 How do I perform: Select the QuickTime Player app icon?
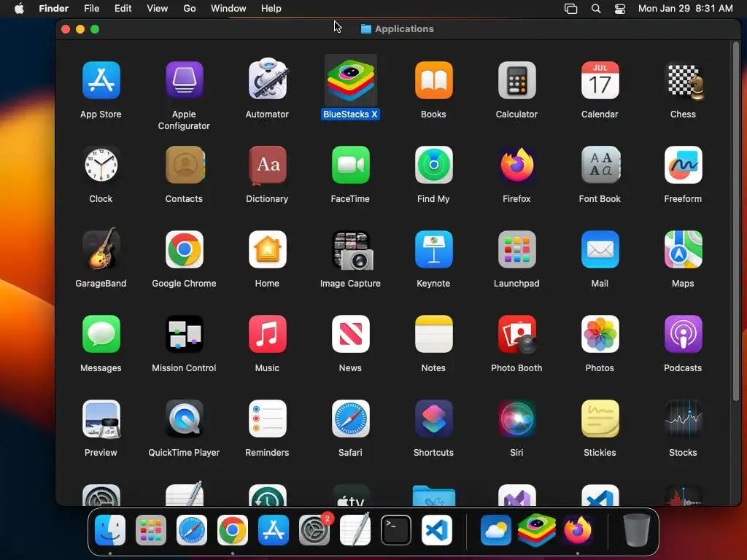[184, 419]
